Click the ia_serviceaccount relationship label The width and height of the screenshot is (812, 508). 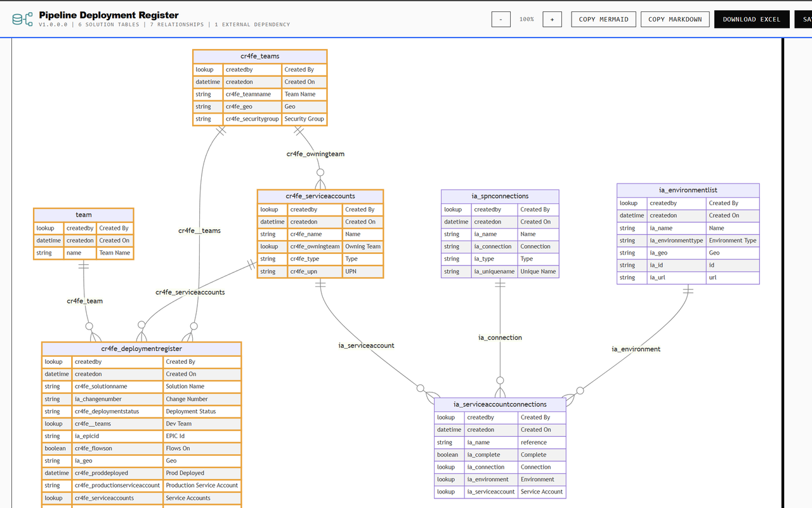coord(366,345)
